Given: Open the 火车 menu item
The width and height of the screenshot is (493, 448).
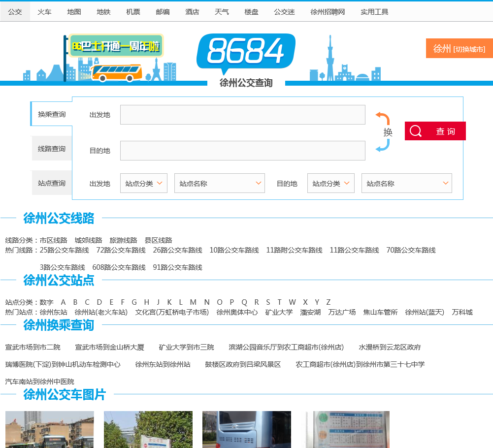Looking at the screenshot, I should pyautogui.click(x=44, y=12).
